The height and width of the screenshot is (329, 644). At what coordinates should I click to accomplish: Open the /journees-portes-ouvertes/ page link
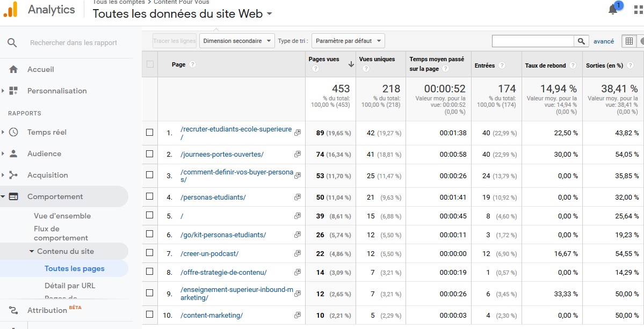(222, 154)
